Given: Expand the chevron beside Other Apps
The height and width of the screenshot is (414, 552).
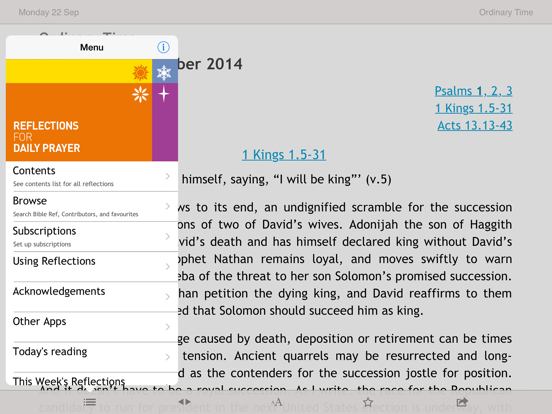Looking at the screenshot, I should pyautogui.click(x=168, y=327).
